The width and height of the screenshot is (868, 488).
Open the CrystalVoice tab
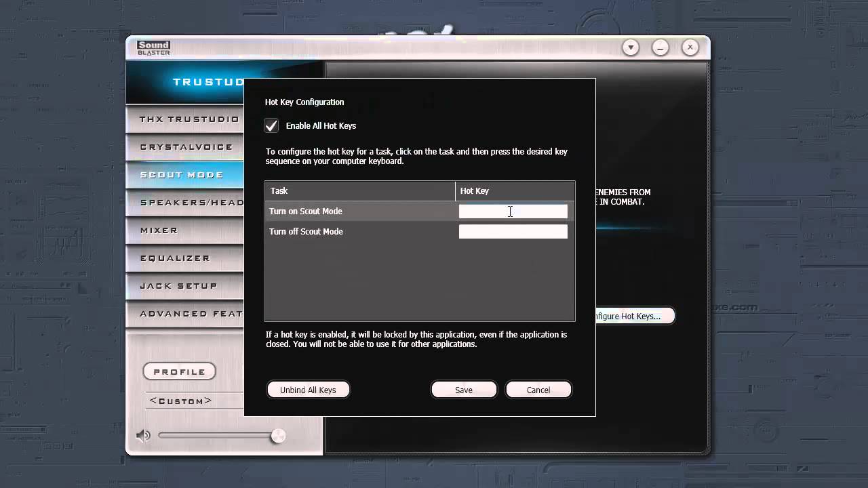tap(185, 147)
